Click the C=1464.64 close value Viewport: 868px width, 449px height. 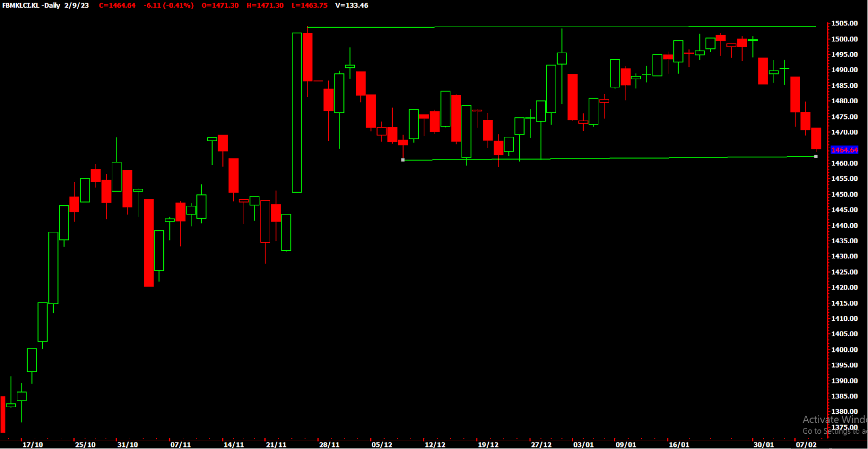117,5
